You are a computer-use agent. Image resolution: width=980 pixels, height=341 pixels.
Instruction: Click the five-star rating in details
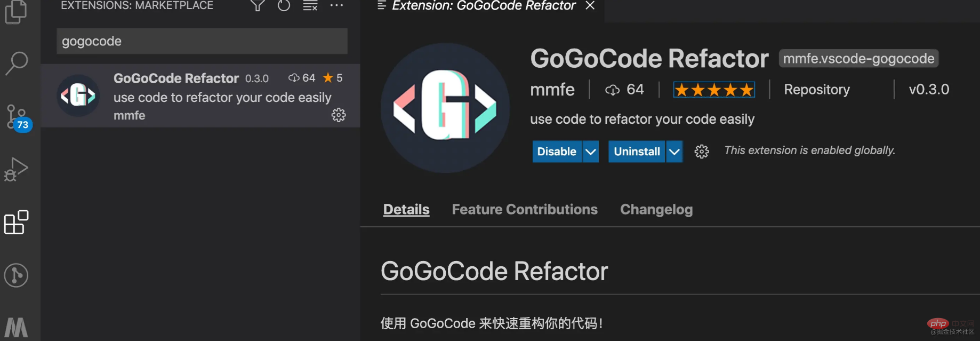click(714, 90)
